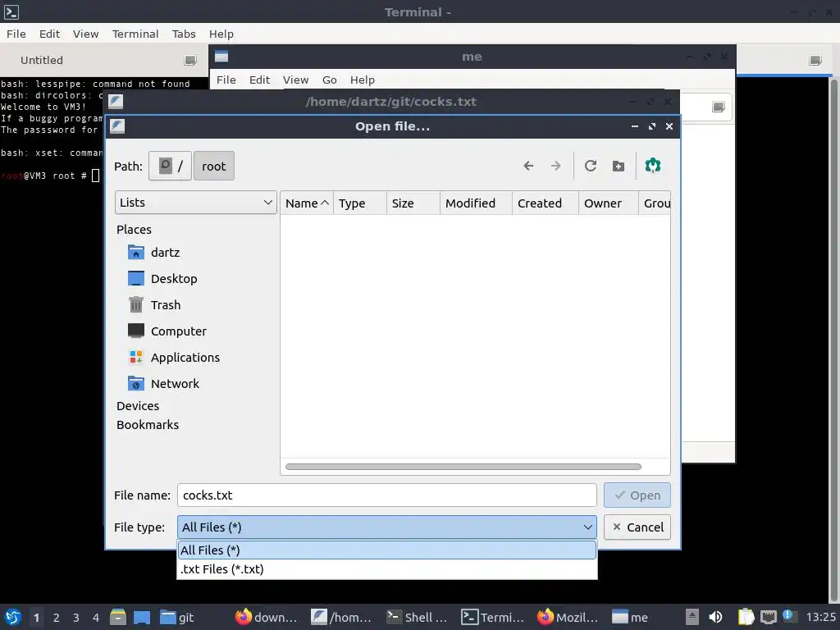
Task: Open Go menu in 'me' window
Action: 330,80
